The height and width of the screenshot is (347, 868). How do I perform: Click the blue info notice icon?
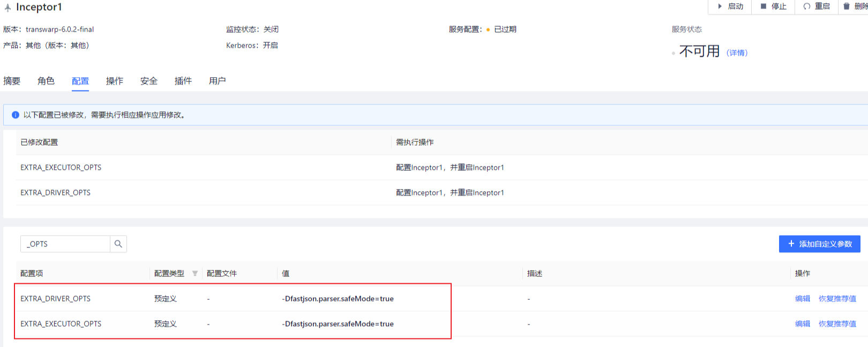point(16,115)
